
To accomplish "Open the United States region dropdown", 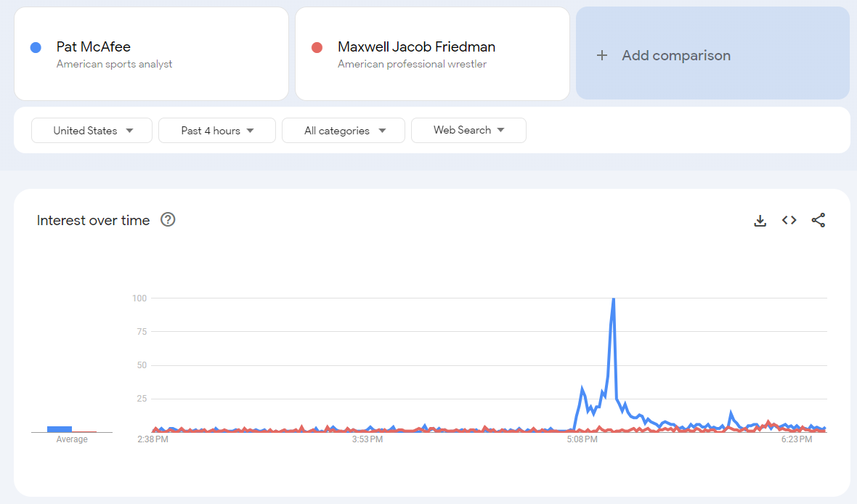I will pyautogui.click(x=92, y=131).
